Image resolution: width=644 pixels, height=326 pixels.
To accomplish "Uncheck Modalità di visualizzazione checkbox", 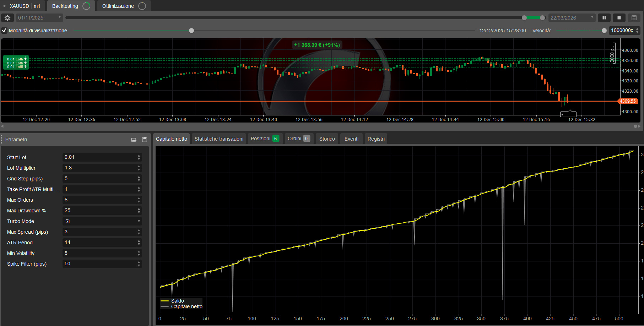I will [x=4, y=31].
